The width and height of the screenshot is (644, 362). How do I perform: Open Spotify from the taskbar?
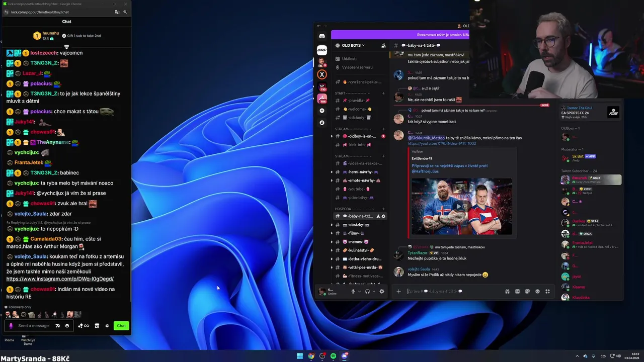point(333,356)
